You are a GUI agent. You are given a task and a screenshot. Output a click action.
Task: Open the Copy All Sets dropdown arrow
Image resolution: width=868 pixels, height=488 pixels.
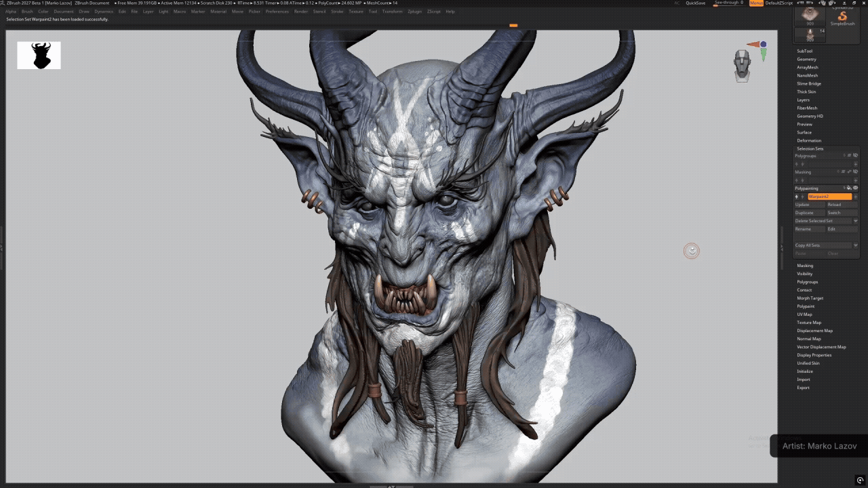pos(855,245)
